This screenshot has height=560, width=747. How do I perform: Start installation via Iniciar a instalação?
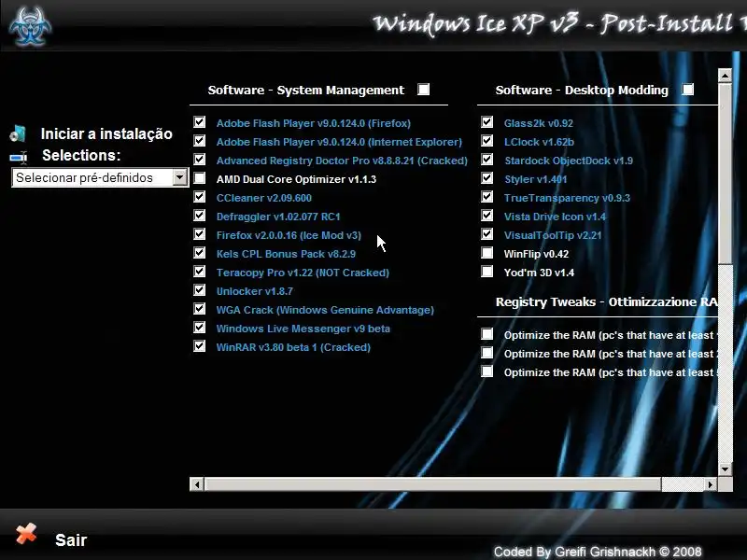(x=106, y=133)
